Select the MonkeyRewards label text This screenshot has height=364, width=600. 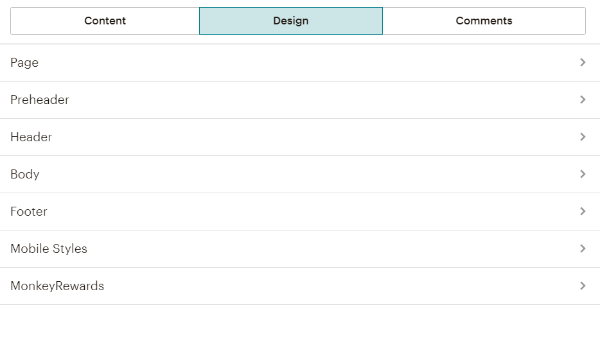tap(57, 286)
